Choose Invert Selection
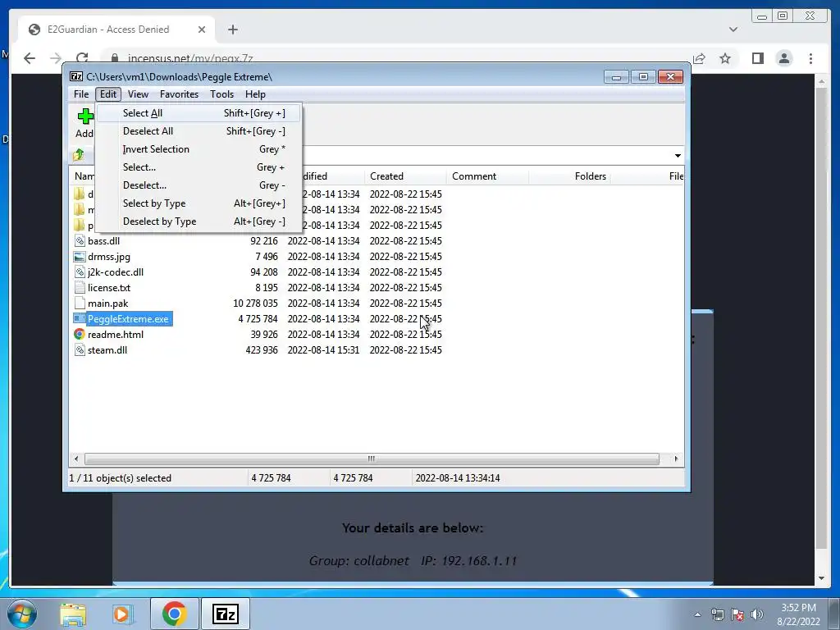Screen dimensions: 840x630 coord(199,149)
